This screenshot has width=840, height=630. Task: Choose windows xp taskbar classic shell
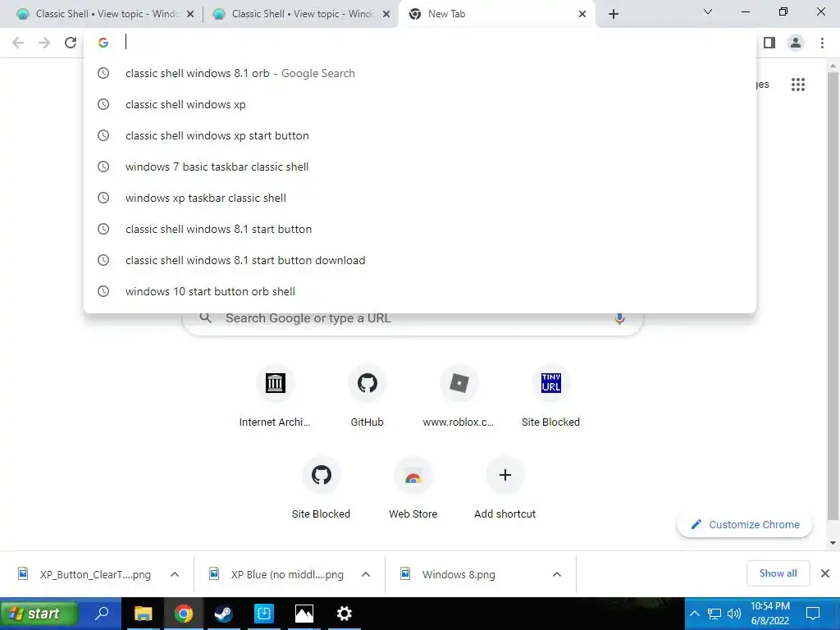point(420,198)
